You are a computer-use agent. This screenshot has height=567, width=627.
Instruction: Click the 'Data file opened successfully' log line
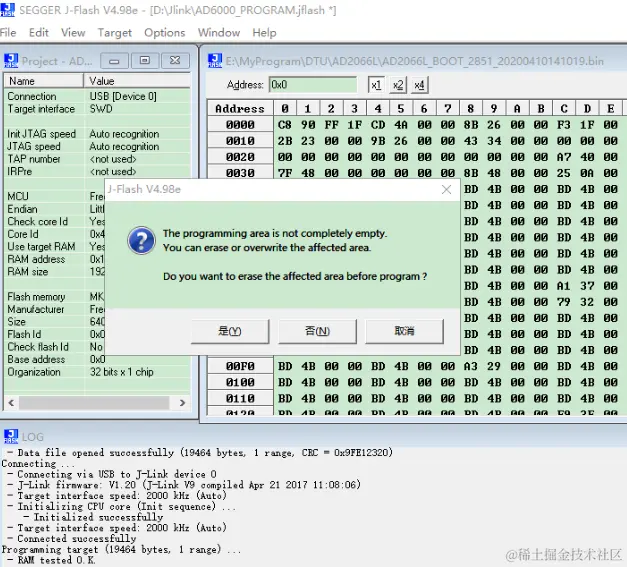tap(200, 453)
